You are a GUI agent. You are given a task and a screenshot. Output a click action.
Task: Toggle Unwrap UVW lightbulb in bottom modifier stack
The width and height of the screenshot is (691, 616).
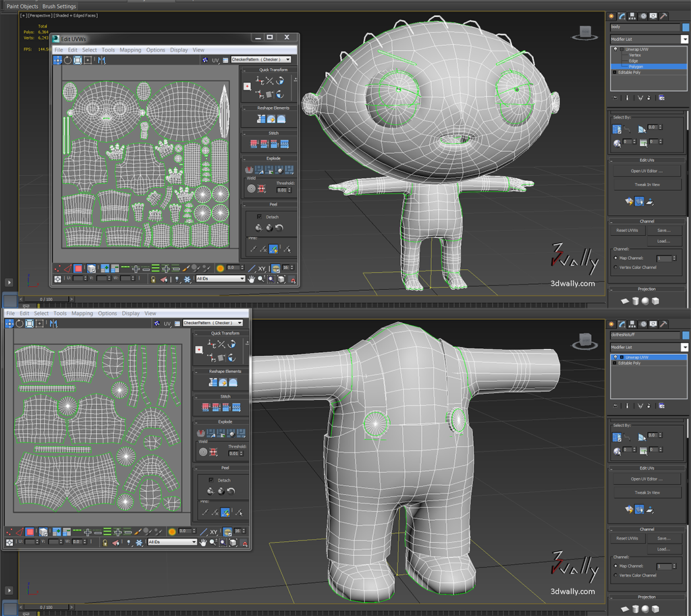coord(615,357)
